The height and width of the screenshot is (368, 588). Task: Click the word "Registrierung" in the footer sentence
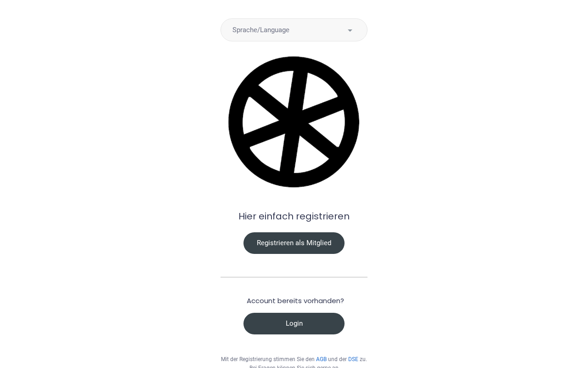click(x=255, y=359)
